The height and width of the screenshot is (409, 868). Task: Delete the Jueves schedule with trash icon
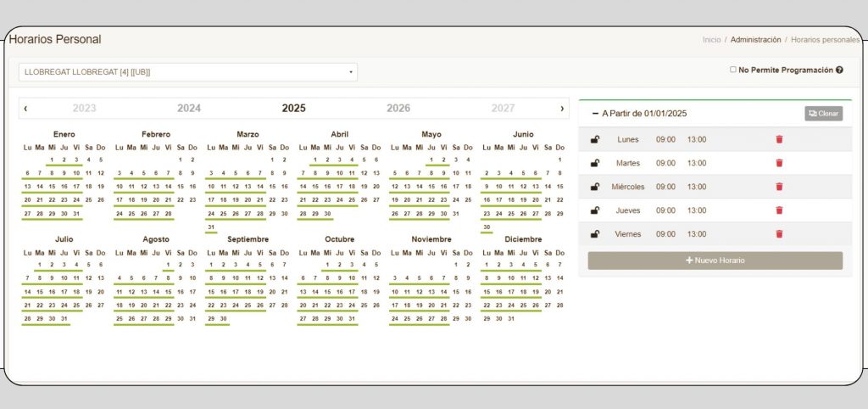pyautogui.click(x=780, y=210)
